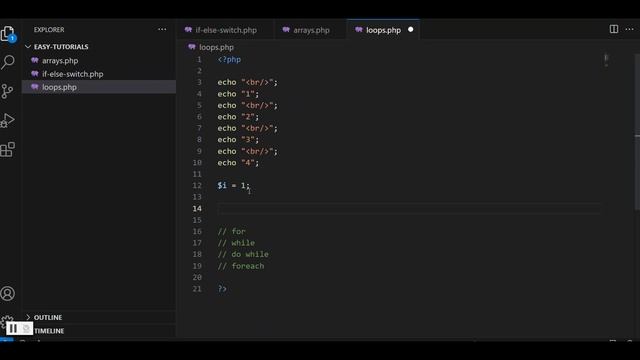
Task: Click the loops.php breadcrumb above editor
Action: tap(216, 47)
